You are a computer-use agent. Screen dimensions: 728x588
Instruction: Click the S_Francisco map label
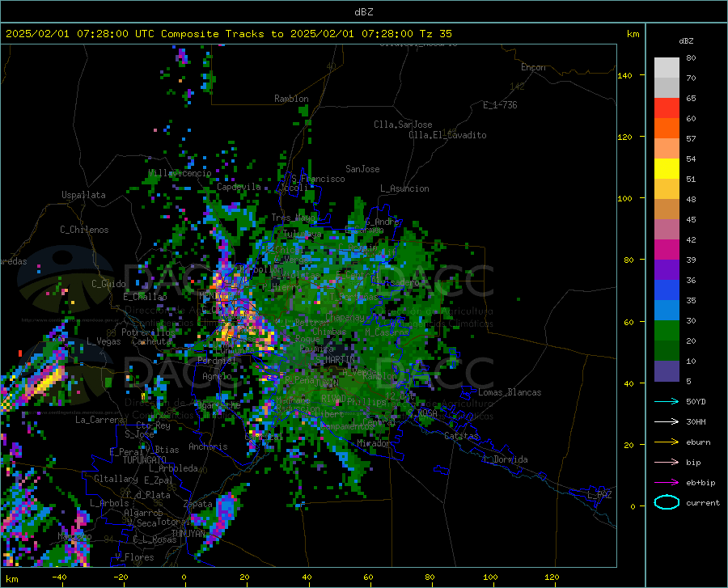318,179
